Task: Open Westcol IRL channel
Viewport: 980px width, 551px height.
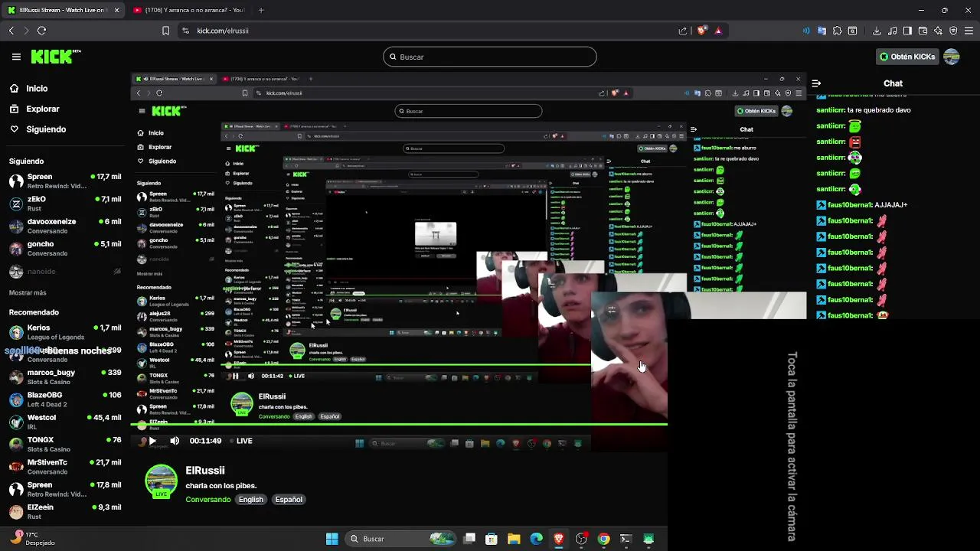Action: click(65, 422)
